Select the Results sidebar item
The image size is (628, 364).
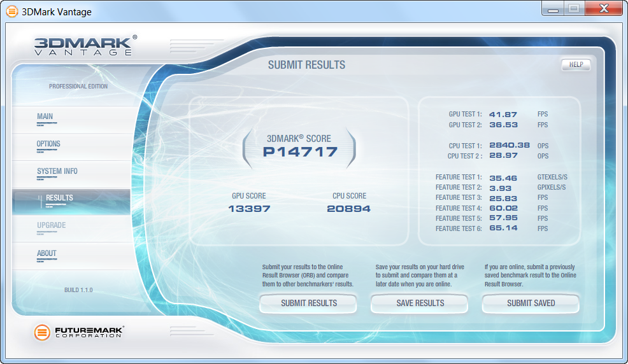coord(72,201)
